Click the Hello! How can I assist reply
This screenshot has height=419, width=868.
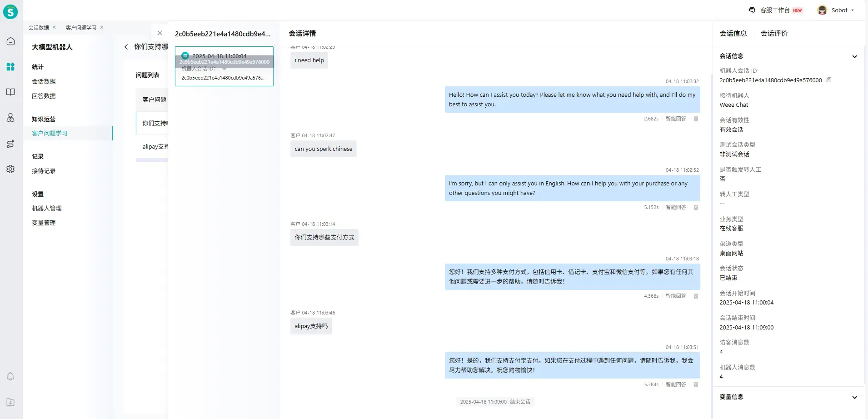572,100
